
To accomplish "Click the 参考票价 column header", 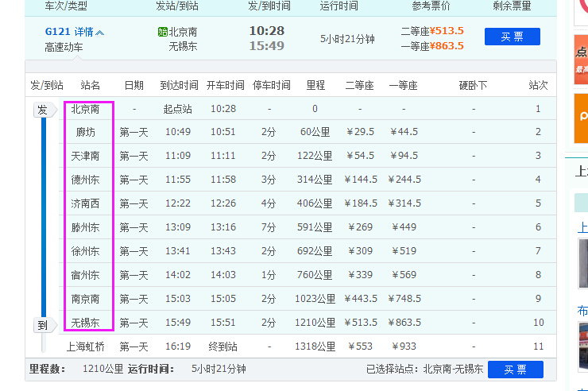I will pos(431,6).
